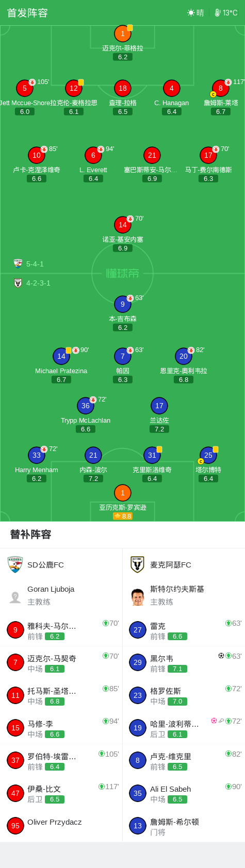Open substitute 95 Oliver Przydacz
Viewport: 245px width, 868px height.
point(61,825)
